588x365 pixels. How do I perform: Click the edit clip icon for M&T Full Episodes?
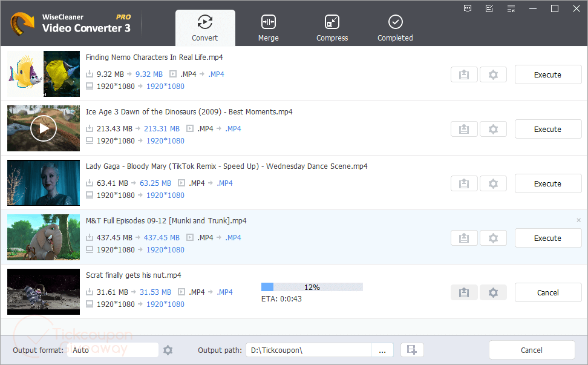tap(464, 238)
